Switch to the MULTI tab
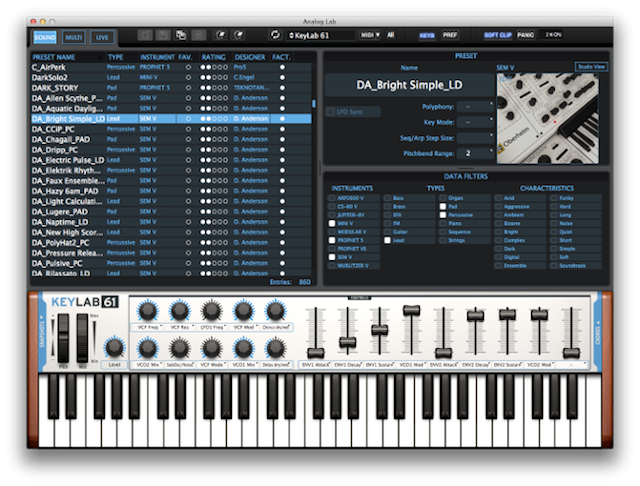Image resolution: width=640 pixels, height=486 pixels. 74,38
